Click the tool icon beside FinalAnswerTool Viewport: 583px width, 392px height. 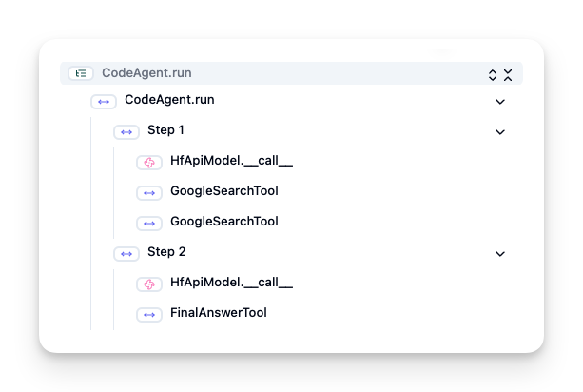[x=149, y=314]
